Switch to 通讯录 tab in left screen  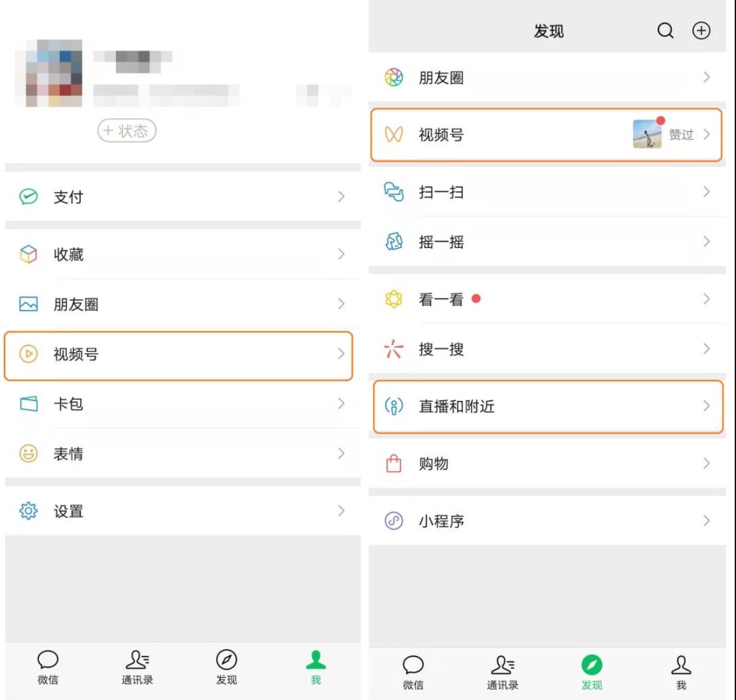(137, 667)
